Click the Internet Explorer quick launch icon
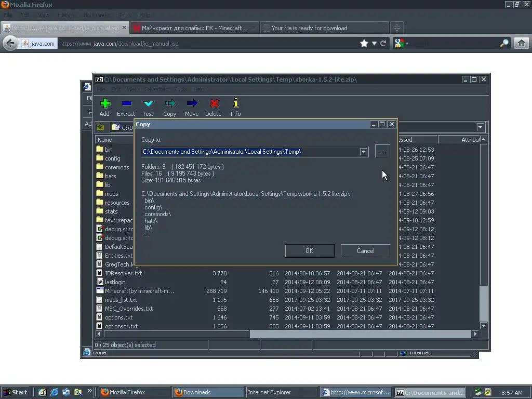This screenshot has width=532, height=399. 54,392
